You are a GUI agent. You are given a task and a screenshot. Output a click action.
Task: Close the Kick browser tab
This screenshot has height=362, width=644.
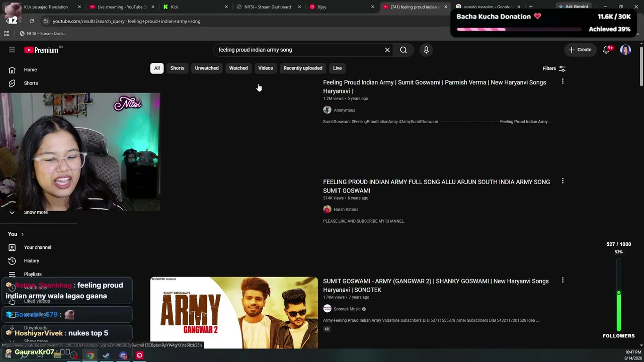226,7
